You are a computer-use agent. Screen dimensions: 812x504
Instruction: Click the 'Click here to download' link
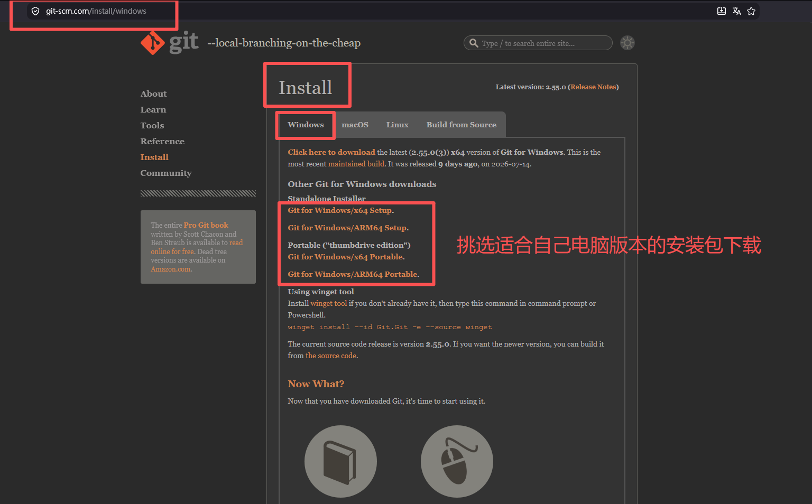click(x=331, y=152)
